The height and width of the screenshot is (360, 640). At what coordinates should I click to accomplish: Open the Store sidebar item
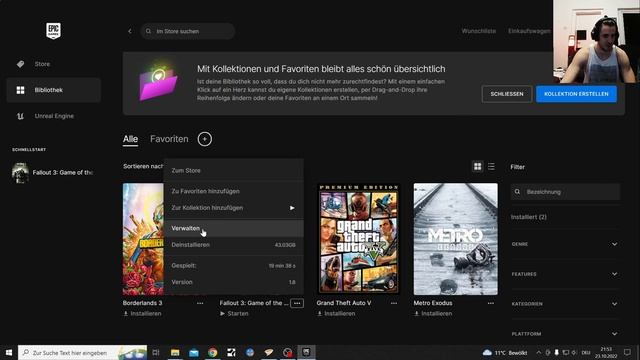point(53,64)
